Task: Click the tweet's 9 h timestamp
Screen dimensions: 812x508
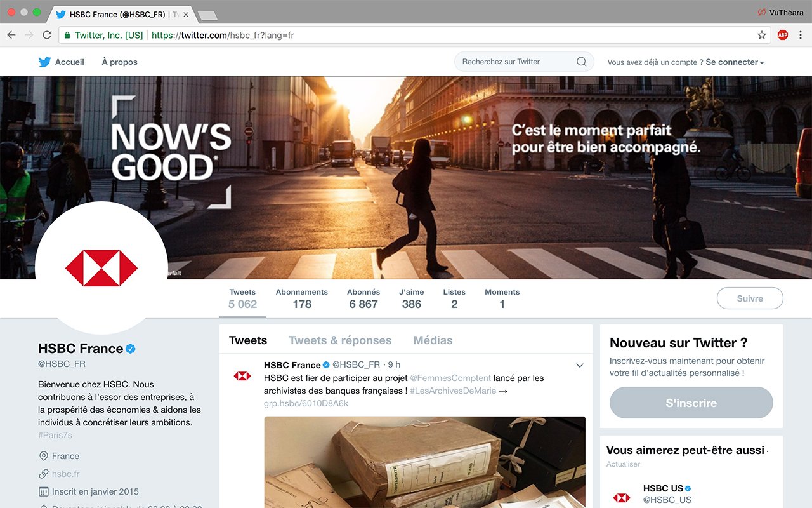Action: pyautogui.click(x=394, y=365)
